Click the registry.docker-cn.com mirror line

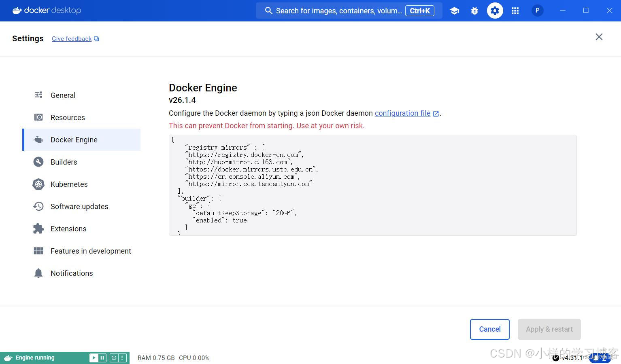coord(244,154)
